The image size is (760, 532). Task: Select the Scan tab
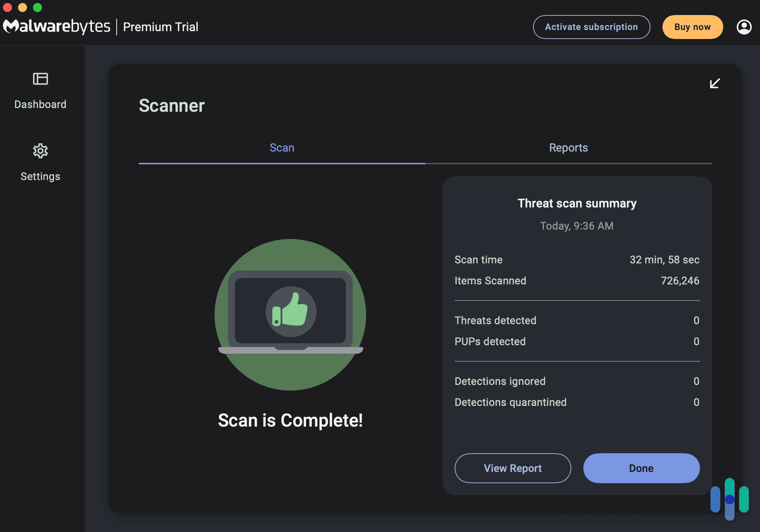click(x=282, y=147)
